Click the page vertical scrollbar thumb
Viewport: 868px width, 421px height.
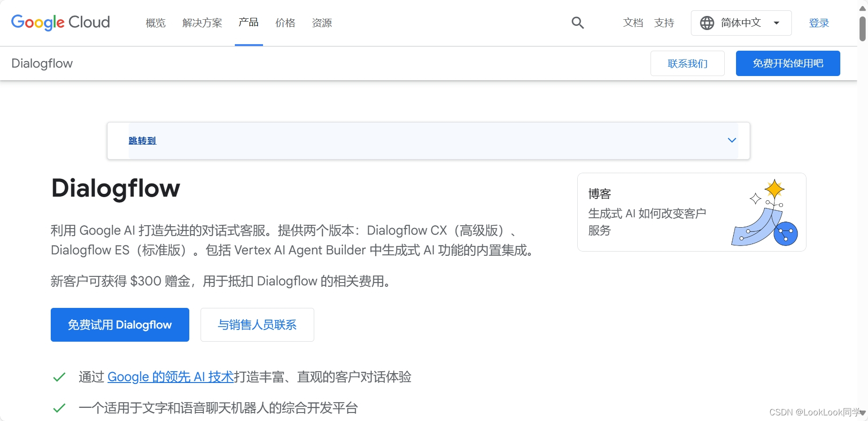(863, 29)
